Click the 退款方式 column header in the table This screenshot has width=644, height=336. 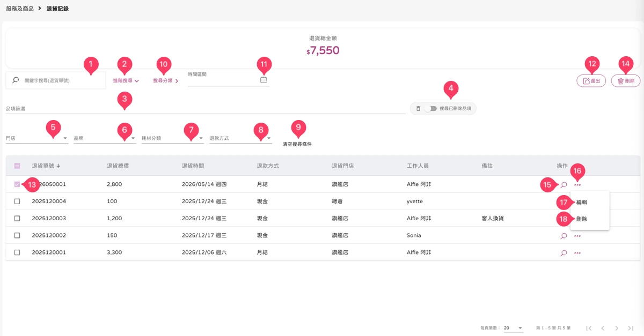pyautogui.click(x=268, y=166)
